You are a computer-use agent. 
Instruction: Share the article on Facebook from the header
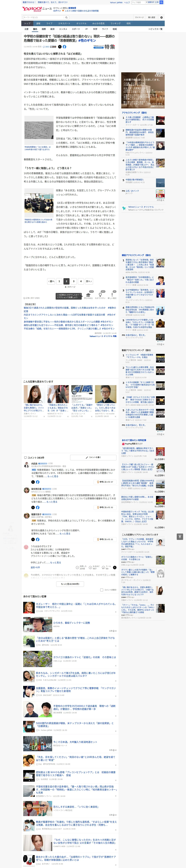coord(64,47)
